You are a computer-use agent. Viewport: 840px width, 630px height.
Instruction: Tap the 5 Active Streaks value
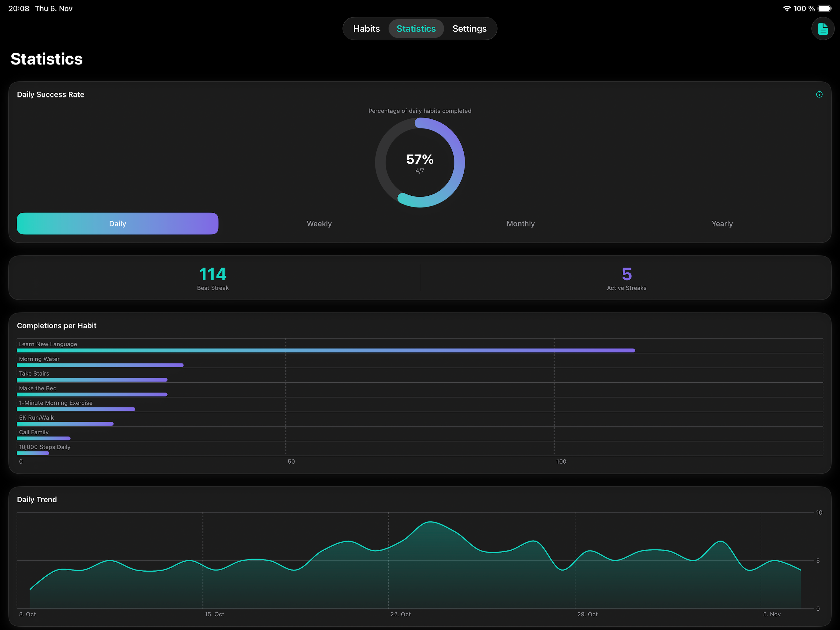pyautogui.click(x=627, y=274)
